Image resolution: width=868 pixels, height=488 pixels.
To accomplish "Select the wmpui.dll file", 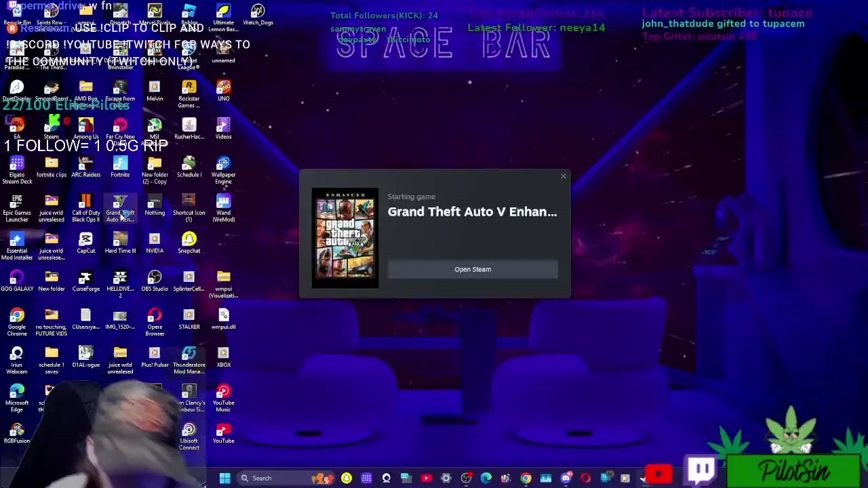I will pyautogui.click(x=224, y=318).
